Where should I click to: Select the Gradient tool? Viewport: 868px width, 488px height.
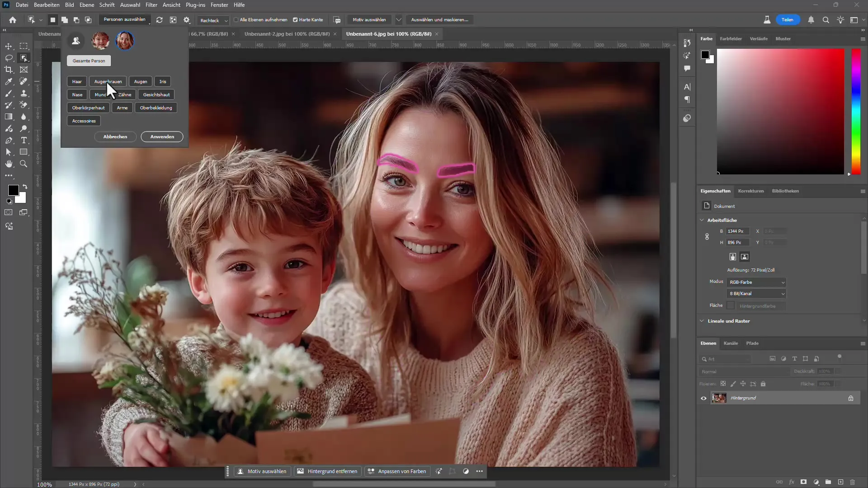click(x=9, y=117)
